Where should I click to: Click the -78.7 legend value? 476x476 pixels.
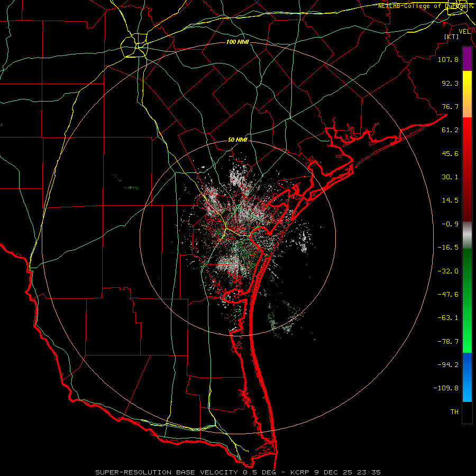pos(448,342)
